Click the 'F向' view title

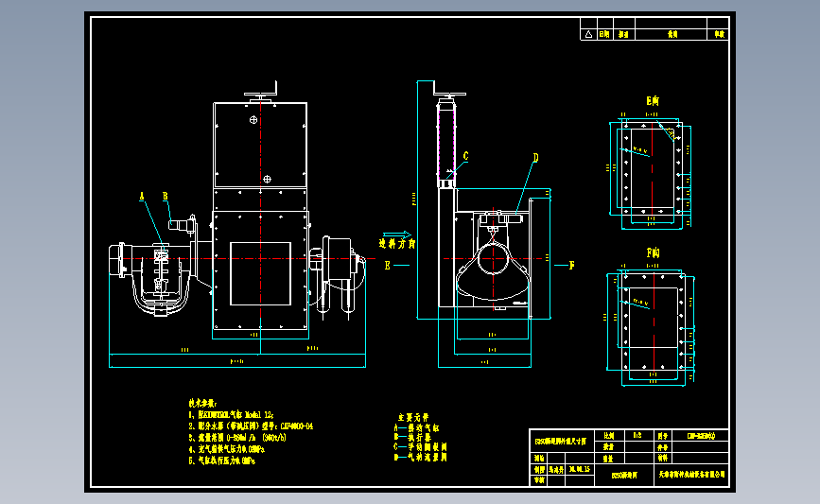[x=653, y=253]
